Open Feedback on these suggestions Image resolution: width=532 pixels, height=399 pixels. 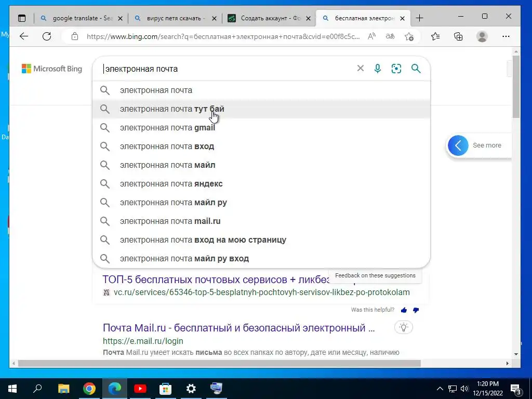[x=375, y=275]
